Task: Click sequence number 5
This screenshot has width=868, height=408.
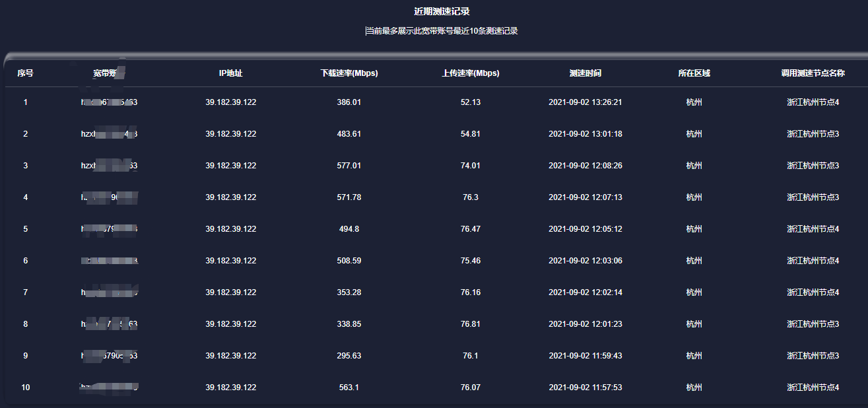Action: point(26,229)
